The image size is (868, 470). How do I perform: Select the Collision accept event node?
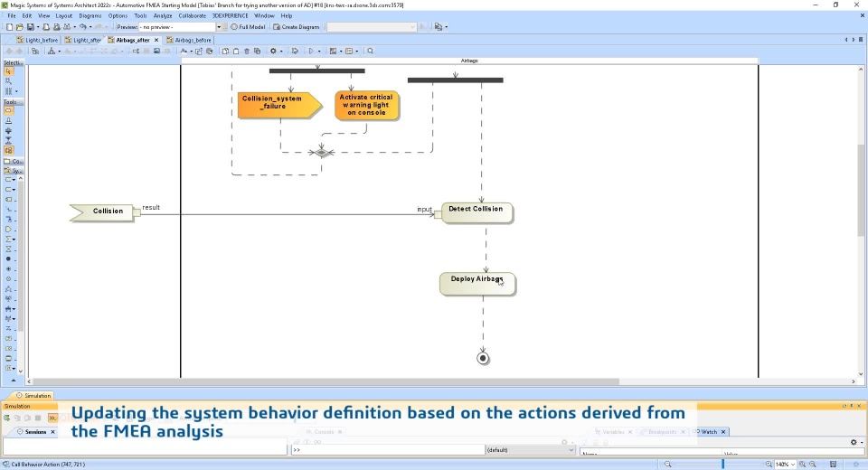pos(102,212)
